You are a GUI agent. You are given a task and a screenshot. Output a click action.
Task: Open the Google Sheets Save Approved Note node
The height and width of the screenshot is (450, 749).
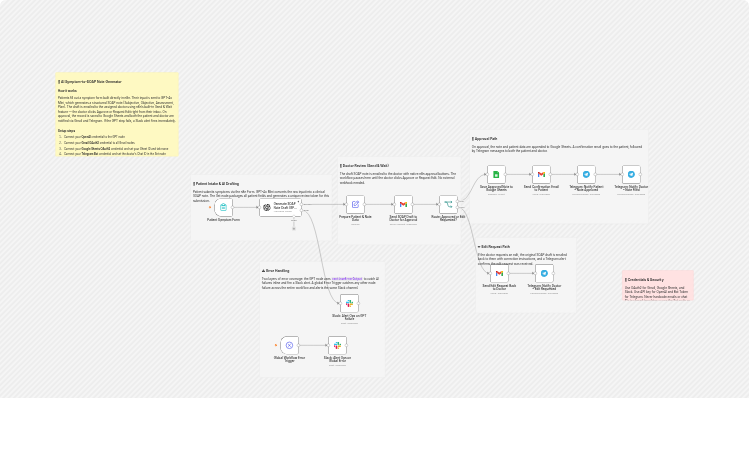pyautogui.click(x=496, y=174)
